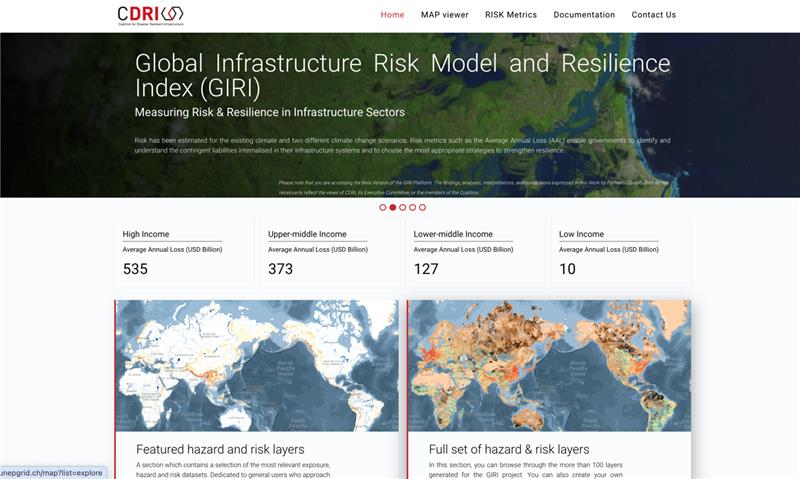Open the Documentation page
Image resolution: width=800 pixels, height=479 pixels.
pos(584,15)
